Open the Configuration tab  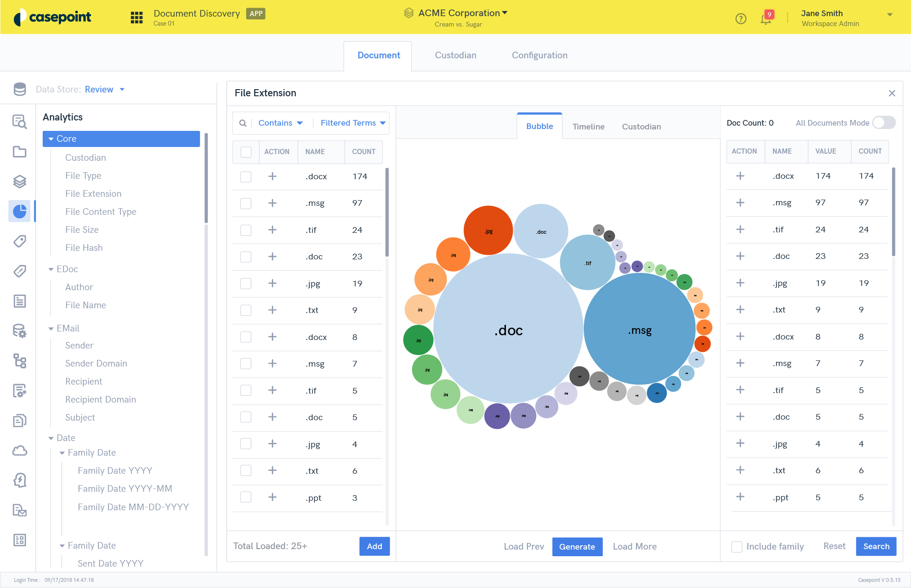coord(539,55)
